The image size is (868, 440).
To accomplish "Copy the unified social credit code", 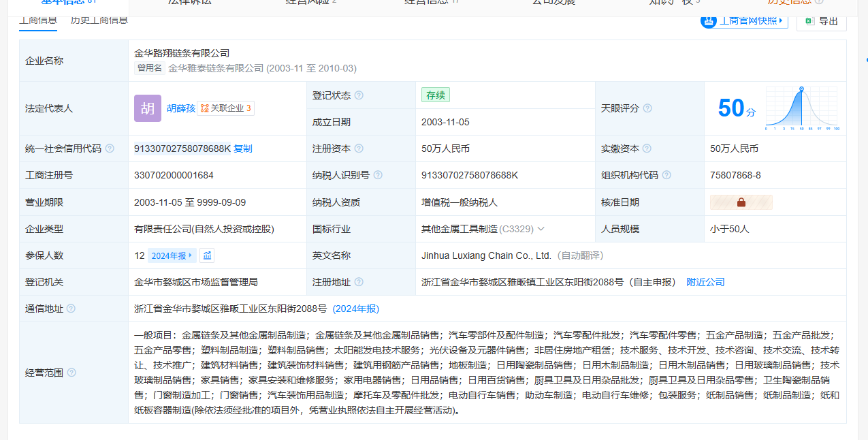I will coord(243,148).
